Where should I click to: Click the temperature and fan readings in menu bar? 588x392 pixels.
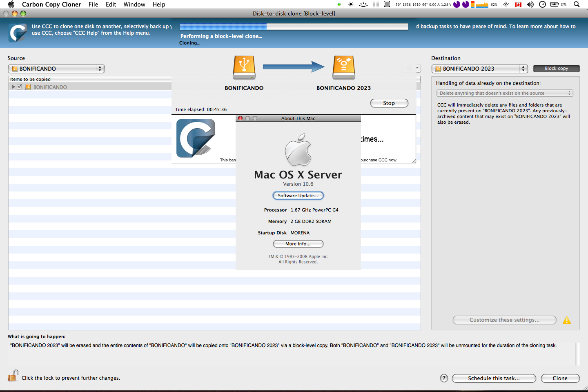(x=423, y=4)
